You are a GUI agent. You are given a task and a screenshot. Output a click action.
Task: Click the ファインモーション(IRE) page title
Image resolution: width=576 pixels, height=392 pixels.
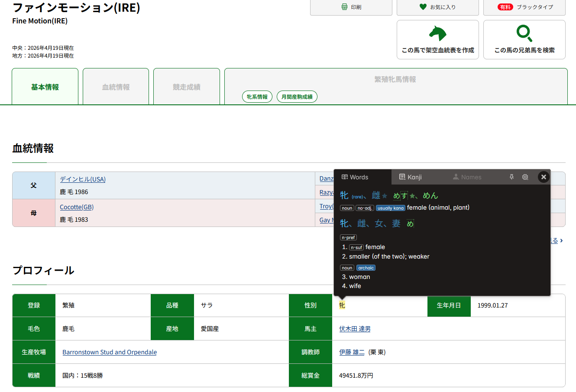click(x=76, y=7)
